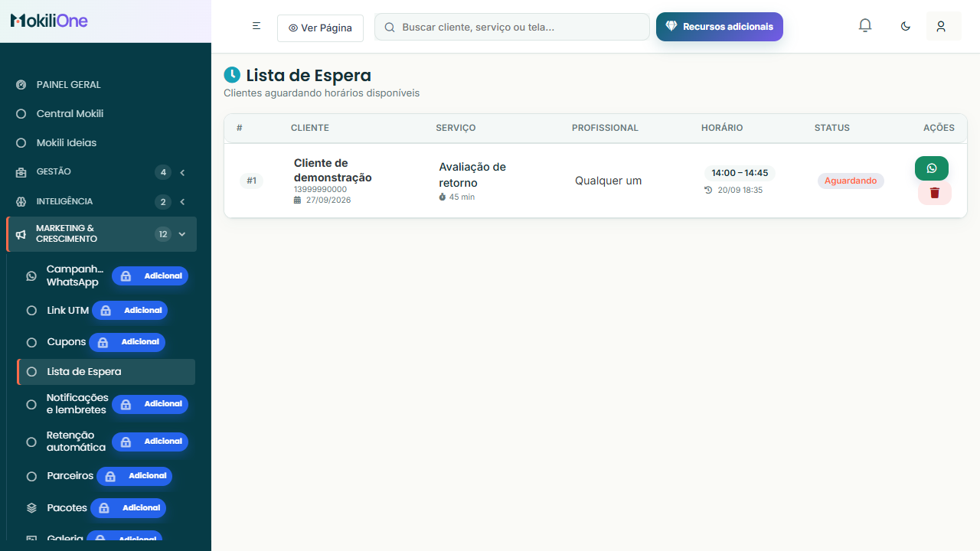Select Lista de Espera sidebar item
980x551 pixels.
pyautogui.click(x=106, y=372)
